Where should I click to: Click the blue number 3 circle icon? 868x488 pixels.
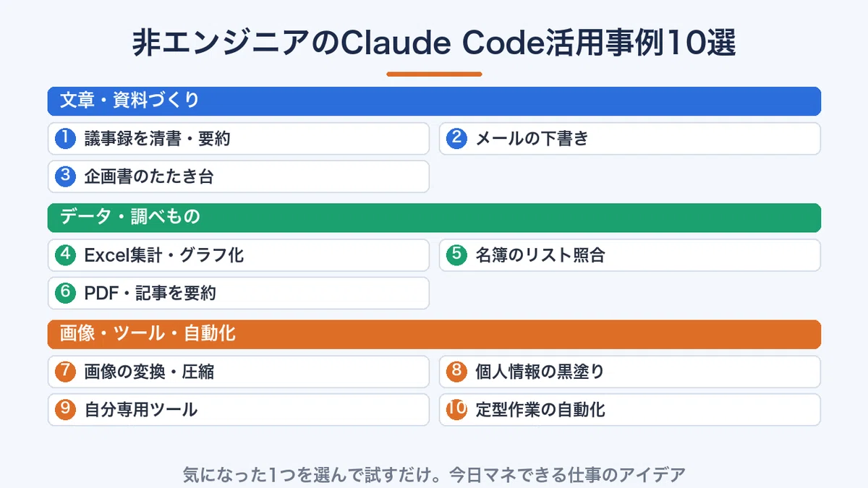pos(65,176)
